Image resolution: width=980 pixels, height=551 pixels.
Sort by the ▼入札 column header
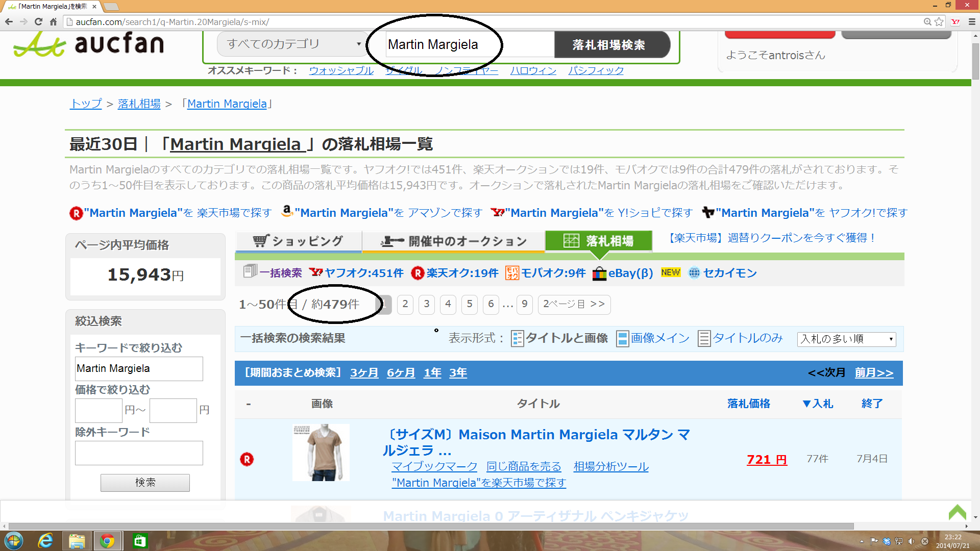coord(818,404)
